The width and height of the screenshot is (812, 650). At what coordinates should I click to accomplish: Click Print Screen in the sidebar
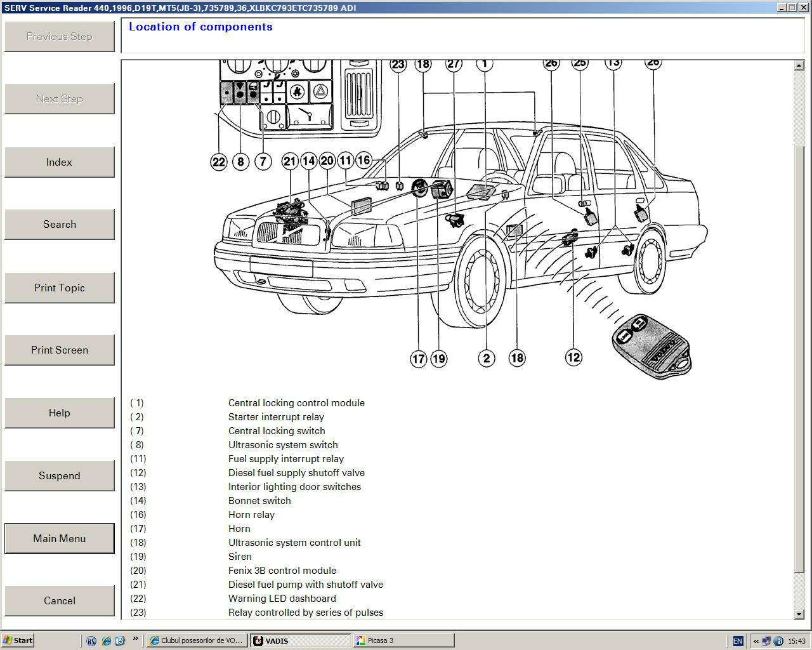pos(59,350)
